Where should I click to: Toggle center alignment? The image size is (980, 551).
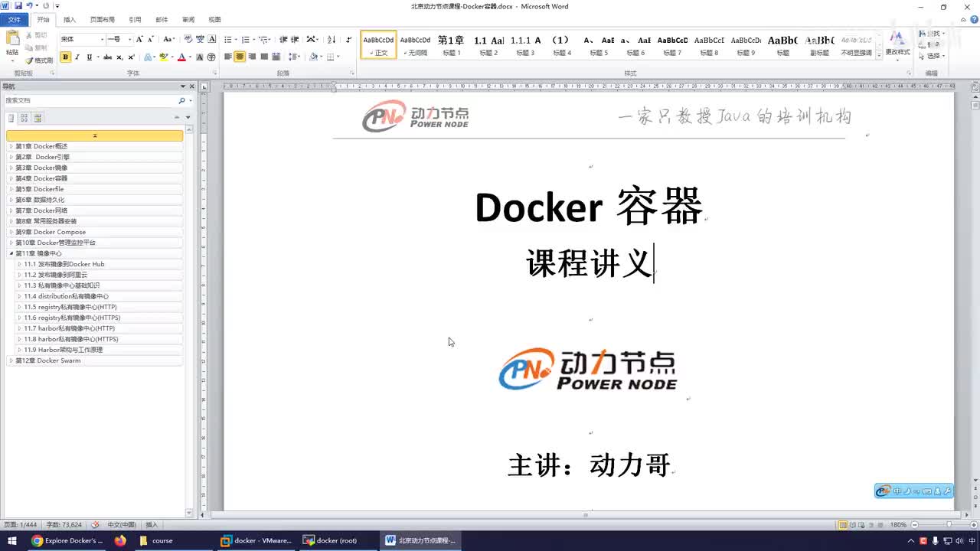pyautogui.click(x=240, y=57)
